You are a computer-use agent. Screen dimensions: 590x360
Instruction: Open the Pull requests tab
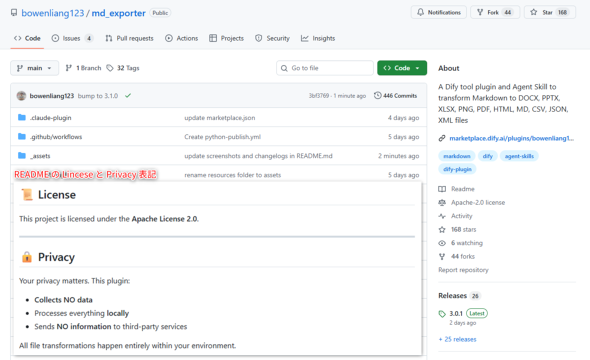point(129,38)
